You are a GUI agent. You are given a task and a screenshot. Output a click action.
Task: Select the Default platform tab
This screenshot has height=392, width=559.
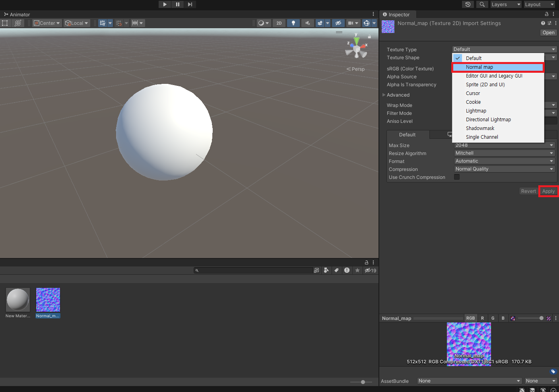pos(408,135)
